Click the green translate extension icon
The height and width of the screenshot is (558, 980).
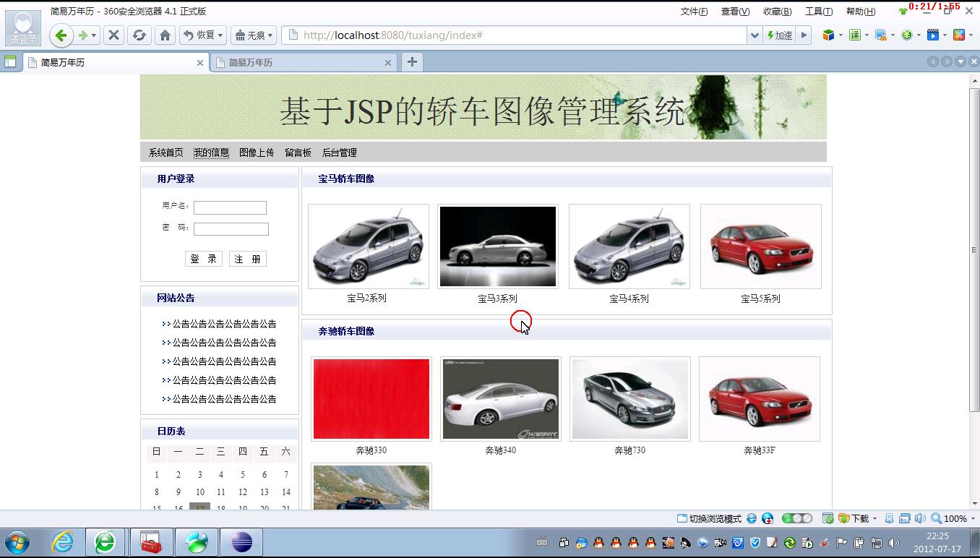point(855,35)
